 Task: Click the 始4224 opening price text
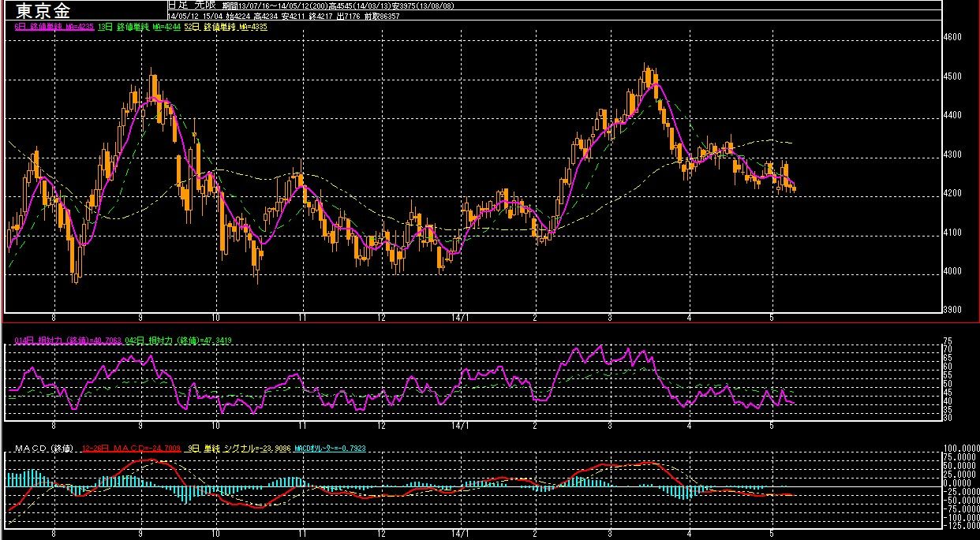pyautogui.click(x=238, y=17)
